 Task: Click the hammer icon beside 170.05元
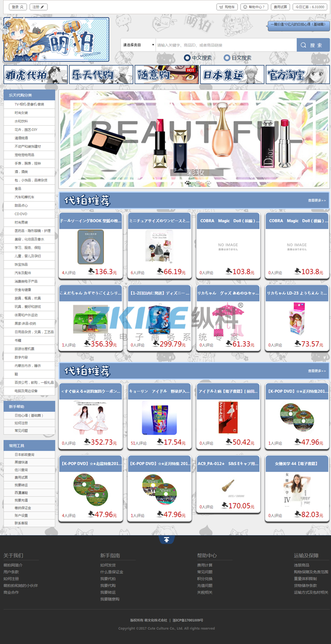224,505
